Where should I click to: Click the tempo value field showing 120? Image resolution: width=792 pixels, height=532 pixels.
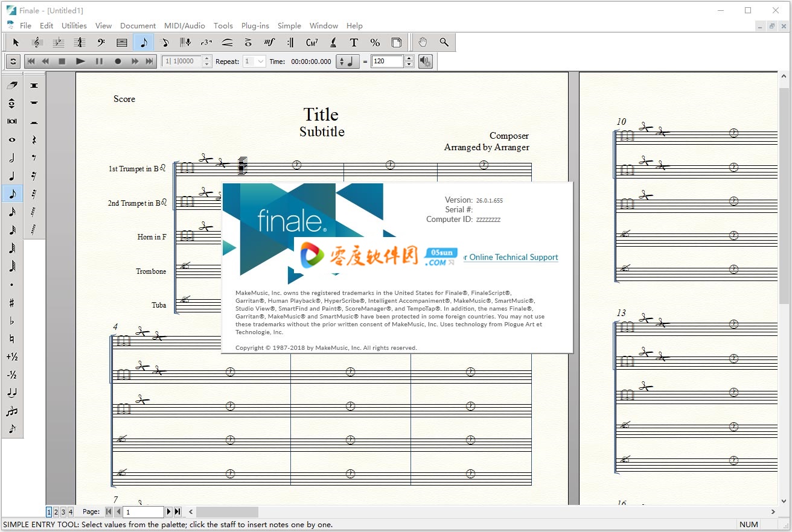[x=388, y=62]
